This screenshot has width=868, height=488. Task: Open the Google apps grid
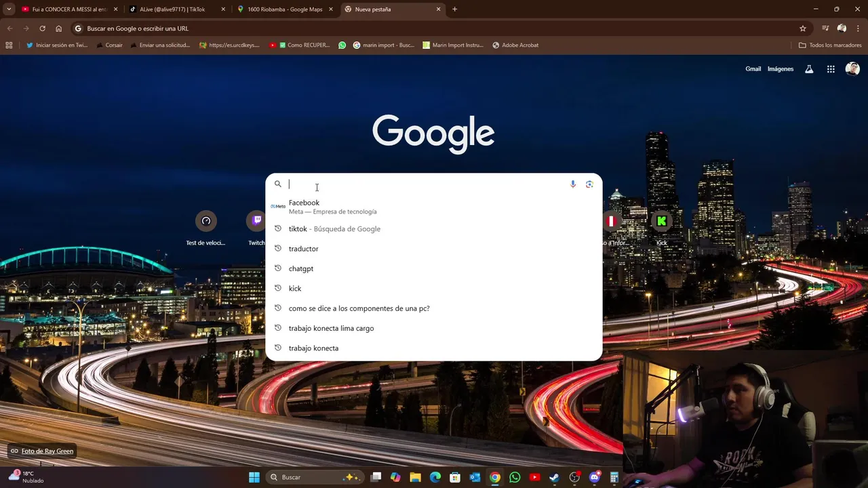[831, 69]
